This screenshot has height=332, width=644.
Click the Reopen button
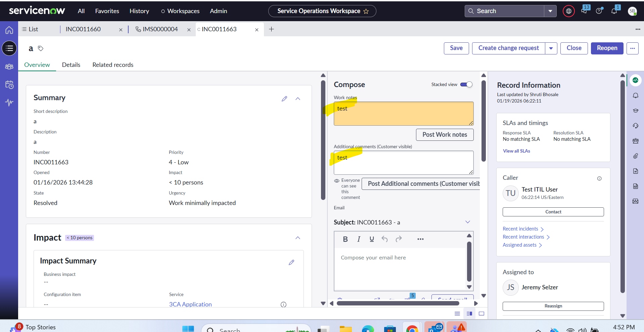607,48
